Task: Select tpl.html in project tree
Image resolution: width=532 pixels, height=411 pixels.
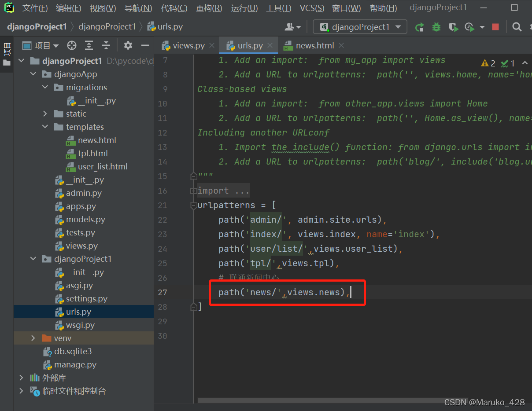Action: click(92, 153)
